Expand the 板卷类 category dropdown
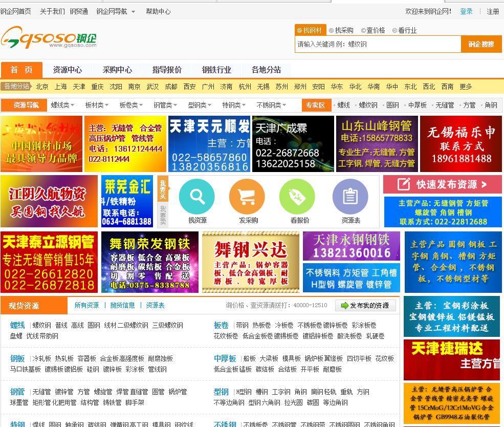This screenshot has height=427, width=504. tap(131, 105)
